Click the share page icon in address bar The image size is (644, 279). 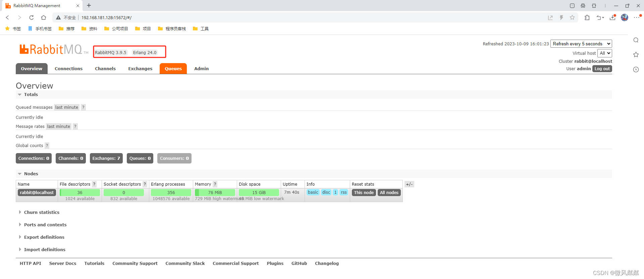click(x=550, y=17)
